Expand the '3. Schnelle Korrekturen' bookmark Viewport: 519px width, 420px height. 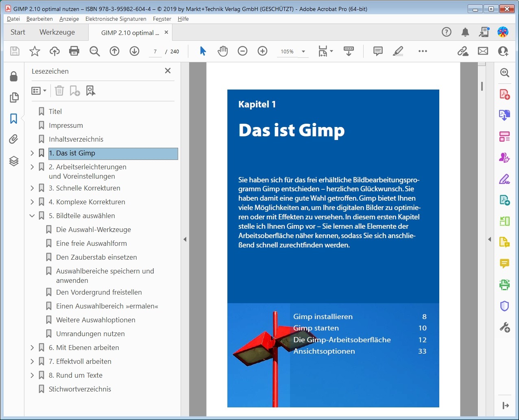coord(32,188)
